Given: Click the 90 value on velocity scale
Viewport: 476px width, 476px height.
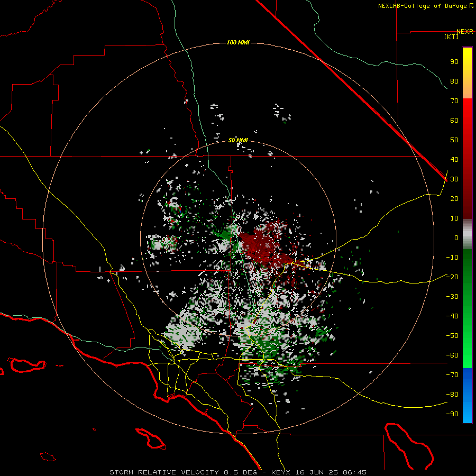Looking at the screenshot, I should 454,62.
